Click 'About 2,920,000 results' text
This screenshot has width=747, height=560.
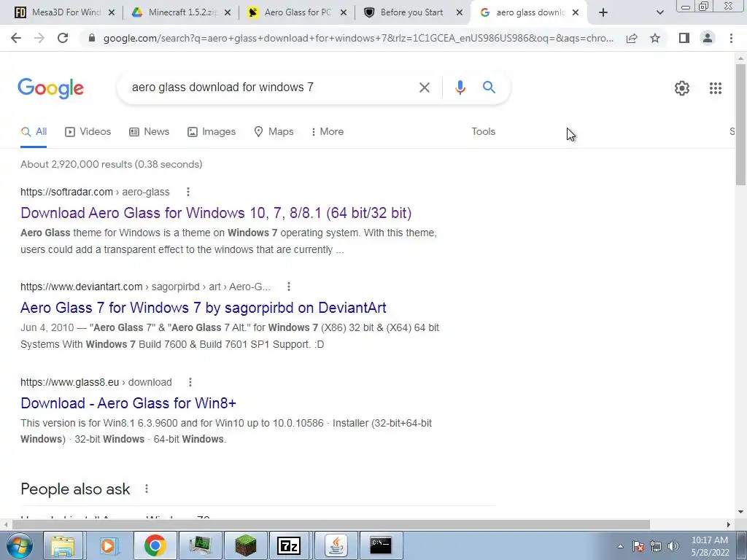point(76,164)
